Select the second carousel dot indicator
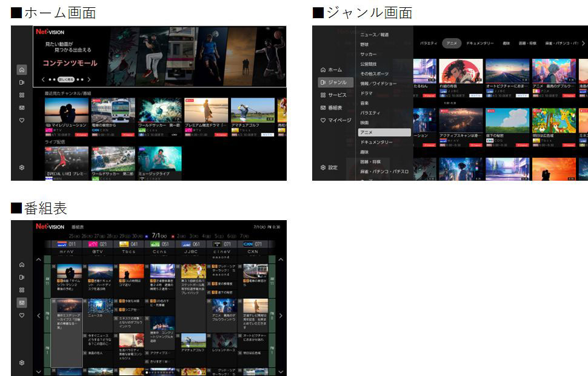This screenshot has height=376, width=588. pyautogui.click(x=53, y=80)
